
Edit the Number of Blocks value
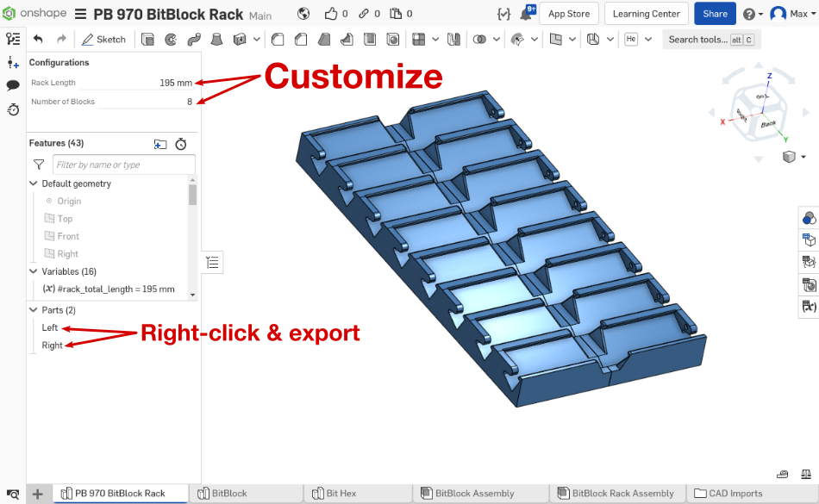point(147,102)
